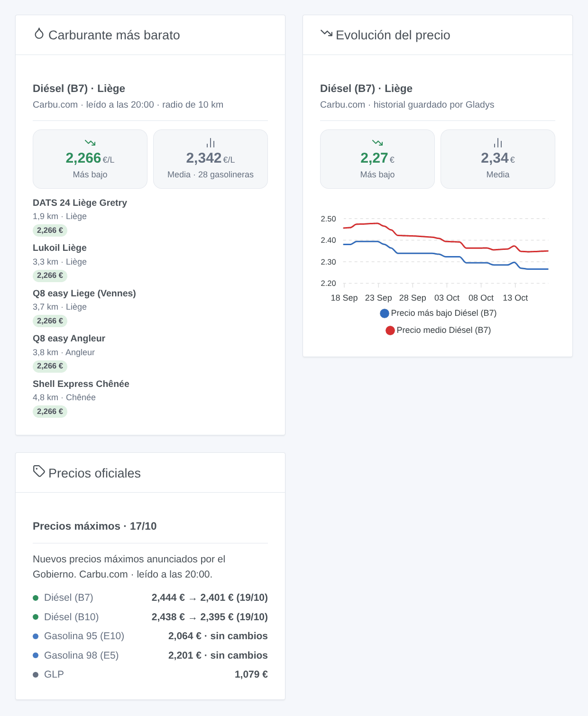
Task: Click the Más bajo 2,27 € stat card
Action: [x=377, y=159]
